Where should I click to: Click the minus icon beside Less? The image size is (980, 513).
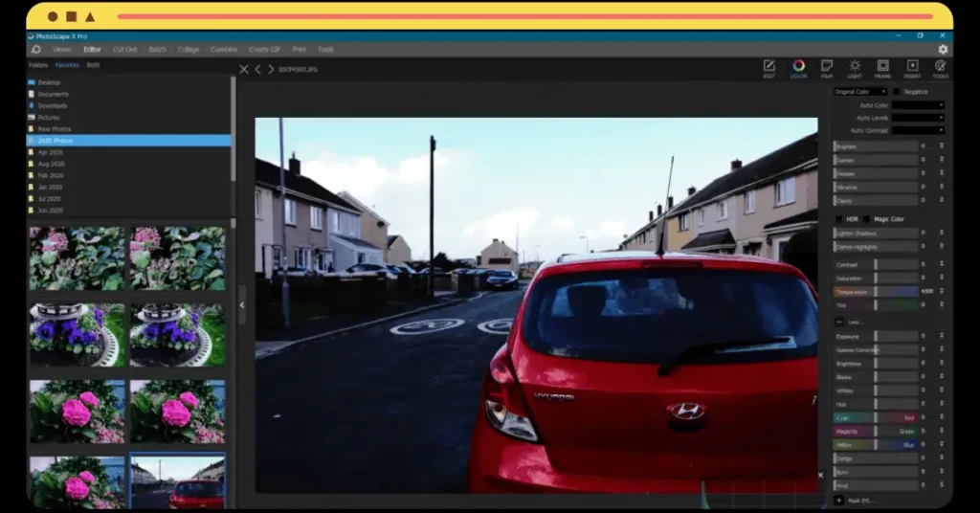838,322
